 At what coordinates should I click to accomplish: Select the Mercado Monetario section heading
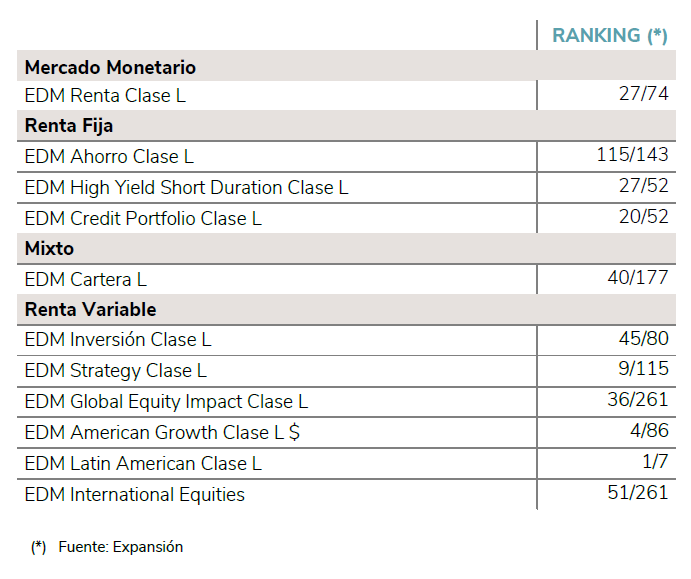pyautogui.click(x=110, y=67)
